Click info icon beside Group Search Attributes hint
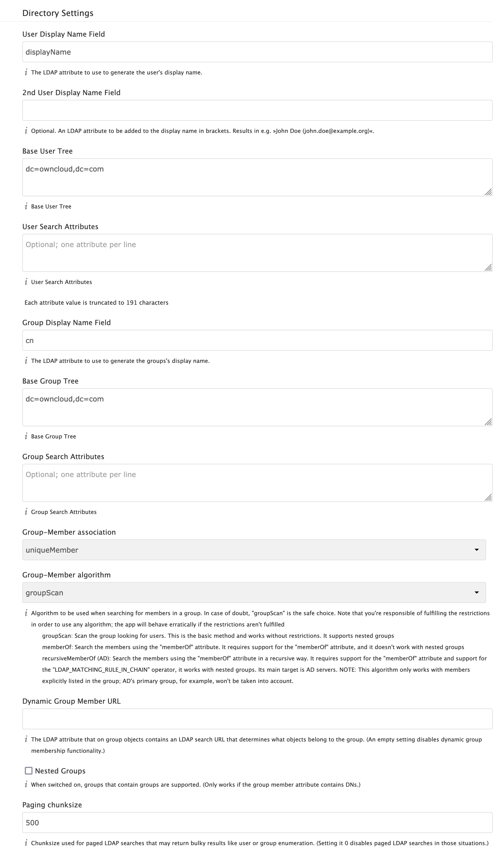504x857 pixels. click(26, 511)
